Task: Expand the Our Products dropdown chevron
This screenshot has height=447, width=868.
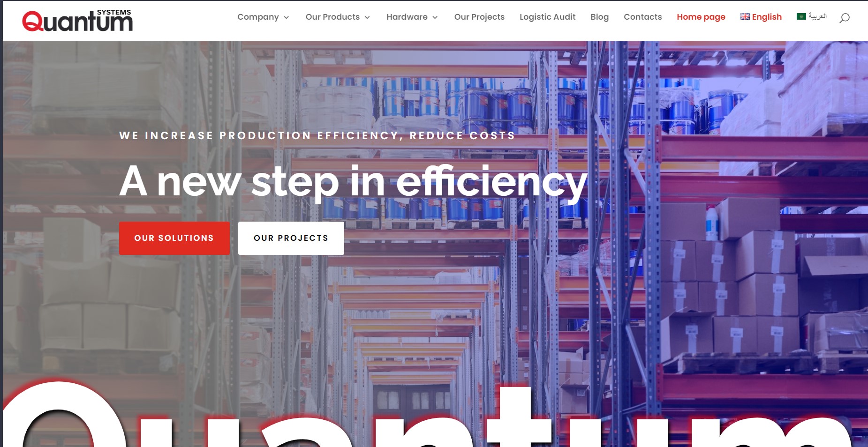Action: (x=367, y=17)
